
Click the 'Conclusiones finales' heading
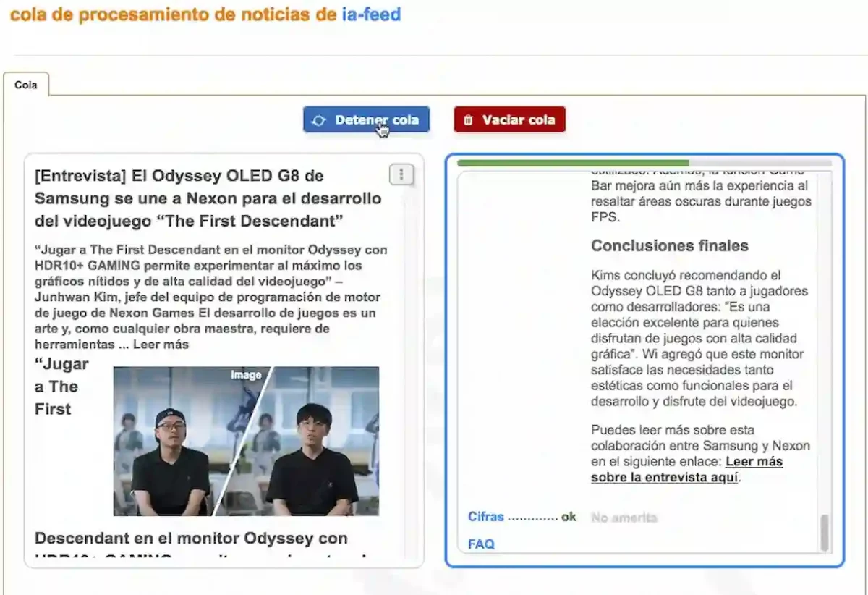(x=669, y=246)
